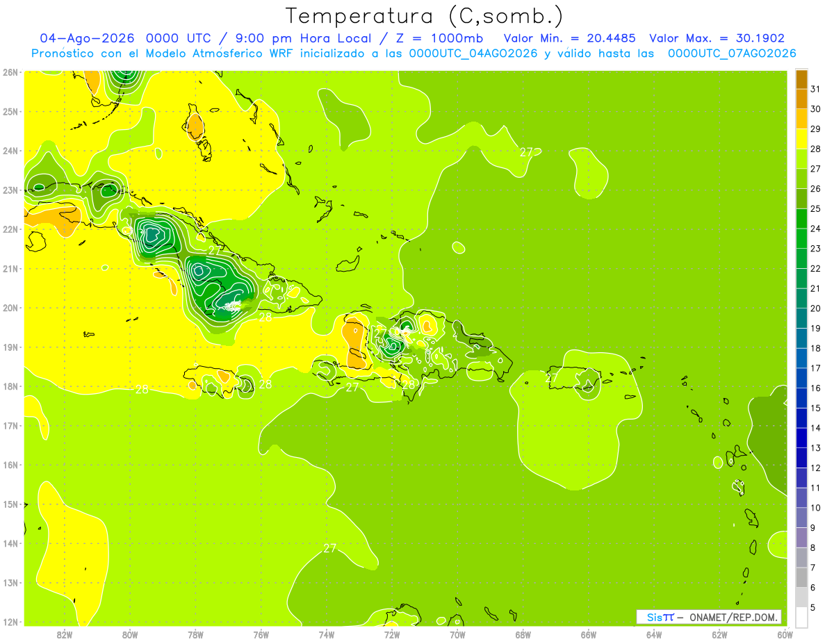Click the '66W' longitude axis label
This screenshot has height=644, width=834.
click(588, 634)
